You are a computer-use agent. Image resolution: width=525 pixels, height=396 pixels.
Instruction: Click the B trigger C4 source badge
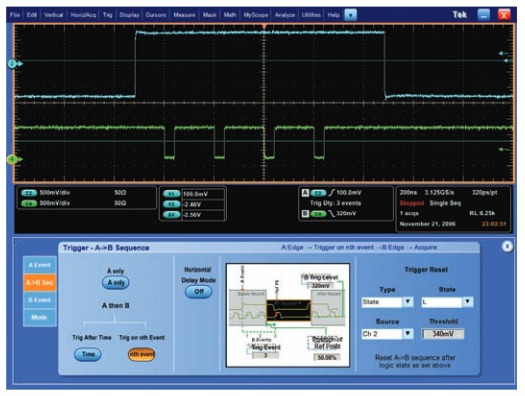click(318, 214)
